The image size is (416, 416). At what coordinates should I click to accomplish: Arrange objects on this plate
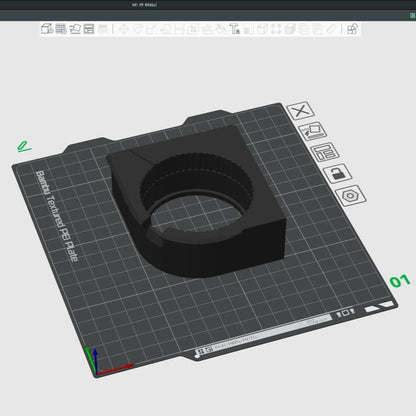(x=325, y=152)
